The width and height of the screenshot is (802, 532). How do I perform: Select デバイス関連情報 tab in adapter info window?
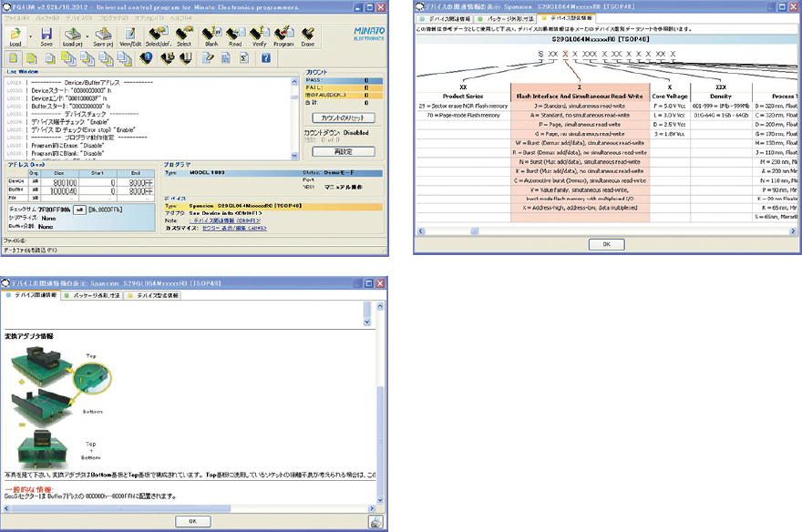coord(31,295)
